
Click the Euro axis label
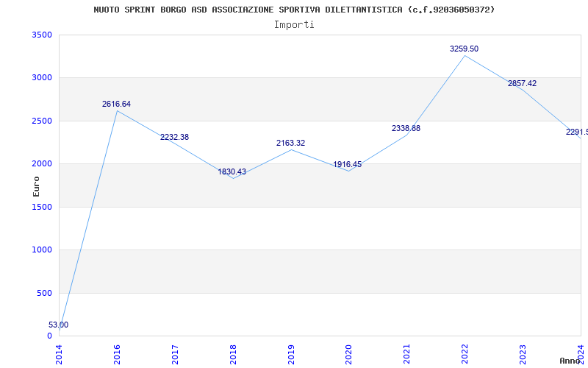click(x=36, y=186)
